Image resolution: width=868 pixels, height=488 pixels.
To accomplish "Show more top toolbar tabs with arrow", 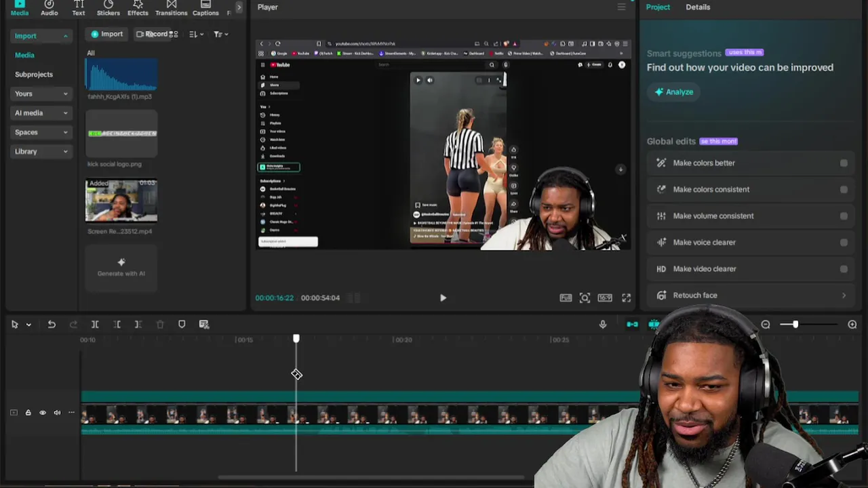I will click(238, 7).
